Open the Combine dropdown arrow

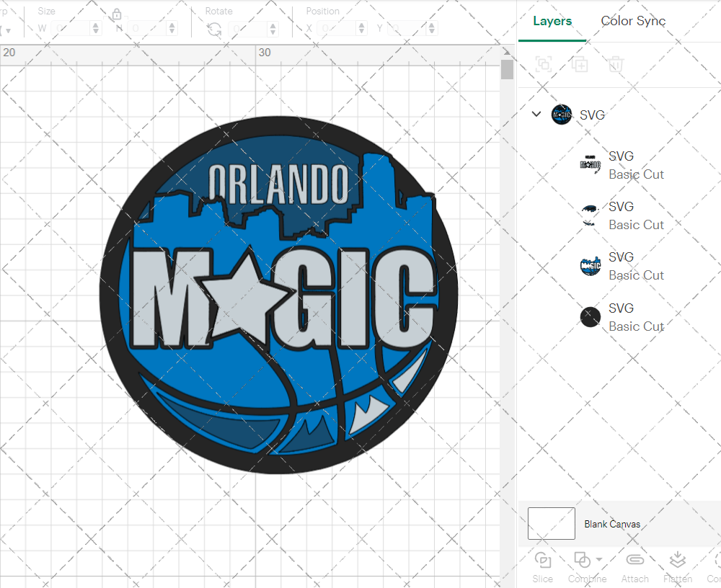pyautogui.click(x=598, y=559)
